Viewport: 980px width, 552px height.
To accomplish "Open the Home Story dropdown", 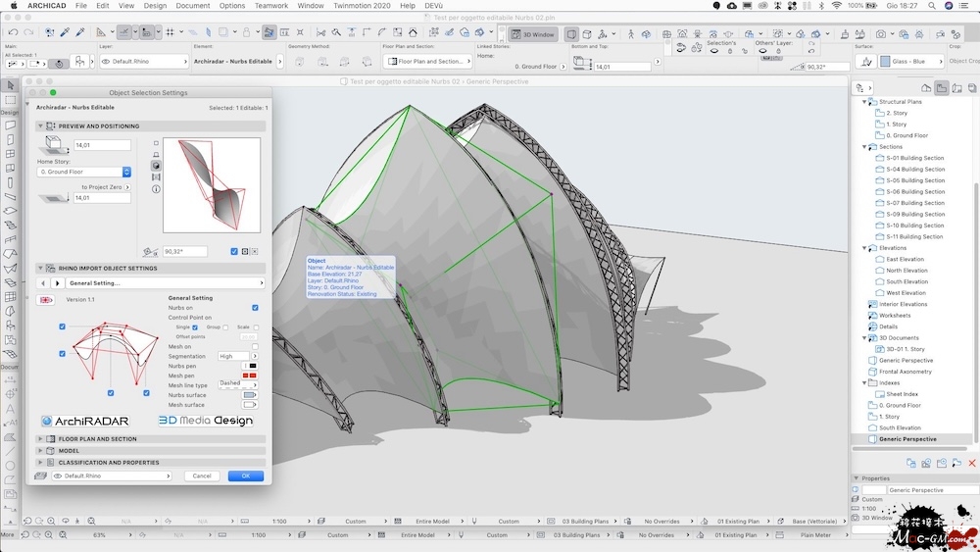I will pyautogui.click(x=83, y=172).
